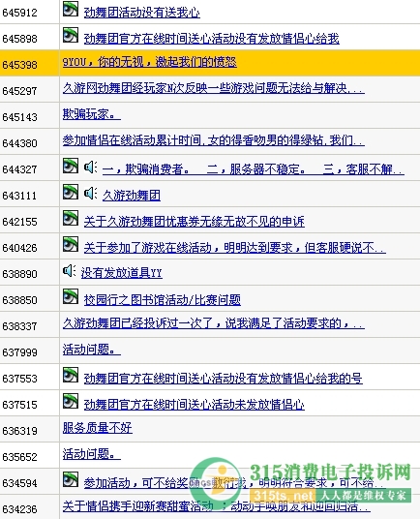Screen dimensions: 420x519
Task: Click the eye icon in row 645898
Action: tap(71, 35)
